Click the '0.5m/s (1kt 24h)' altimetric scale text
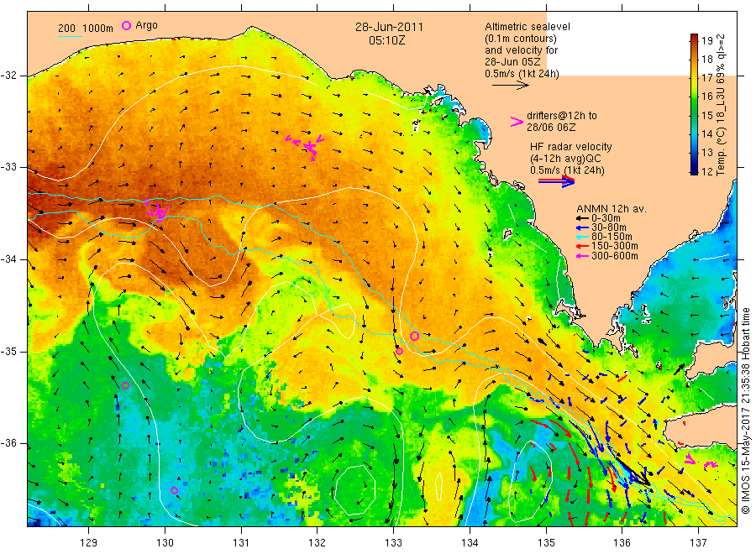 [522, 74]
